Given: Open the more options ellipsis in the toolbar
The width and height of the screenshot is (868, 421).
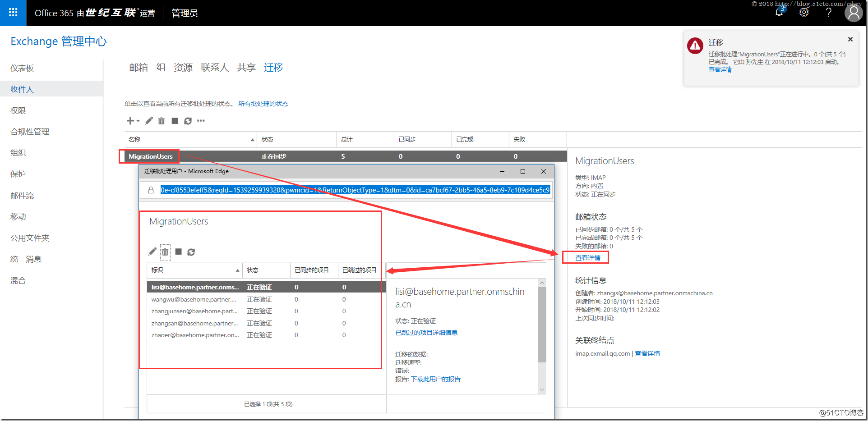Looking at the screenshot, I should pos(201,121).
